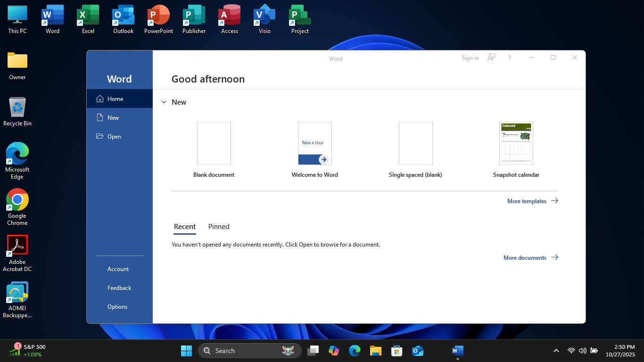Open the S&P 500 widget on taskbar
644x362 pixels.
pyautogui.click(x=27, y=350)
